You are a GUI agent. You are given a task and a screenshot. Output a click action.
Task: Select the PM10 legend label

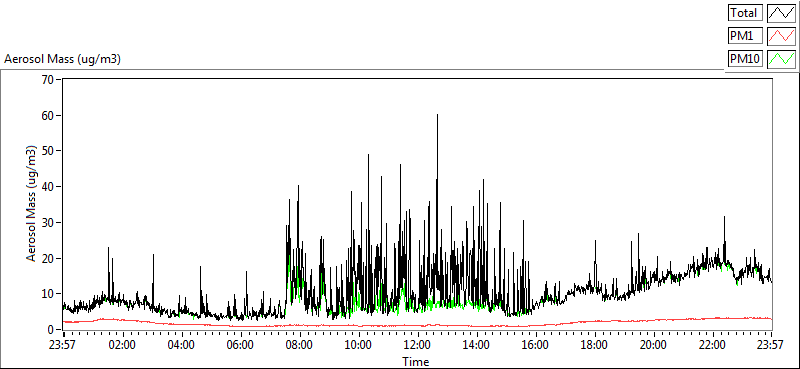(745, 59)
